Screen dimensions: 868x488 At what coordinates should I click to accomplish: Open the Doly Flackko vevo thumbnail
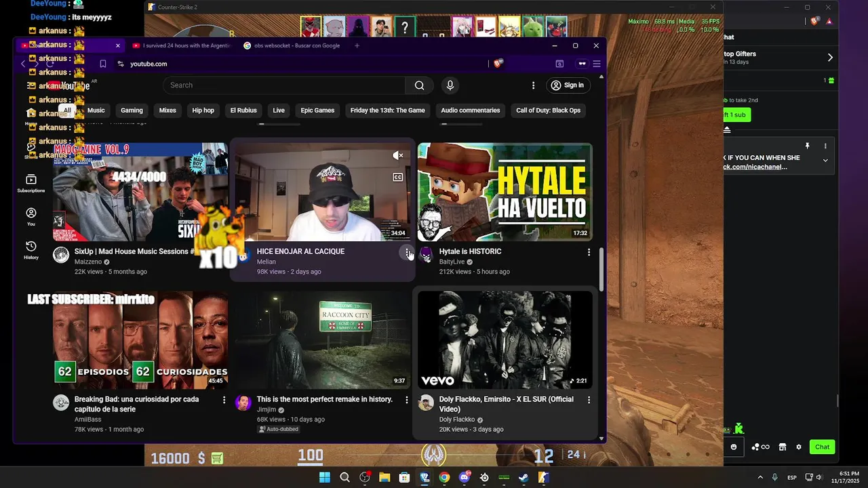pyautogui.click(x=505, y=340)
